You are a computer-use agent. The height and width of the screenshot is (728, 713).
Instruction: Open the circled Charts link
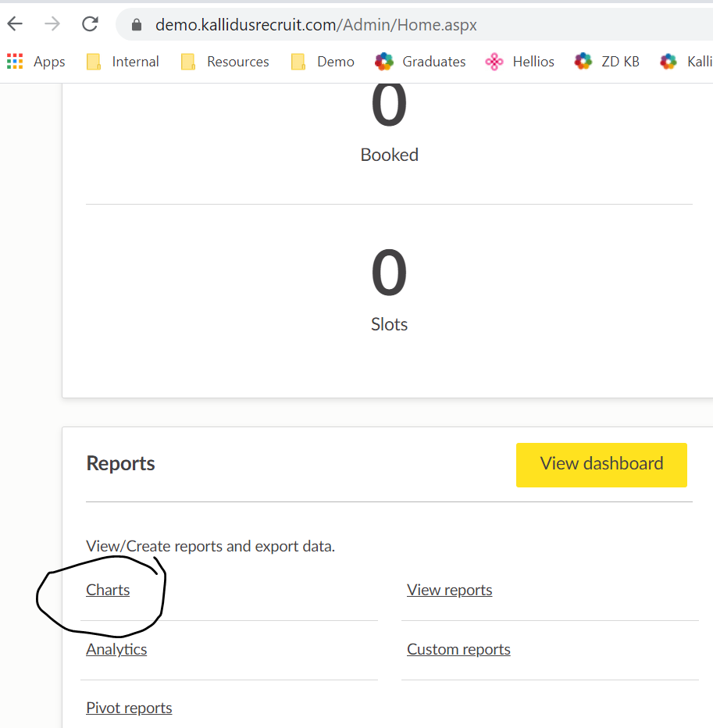pos(108,590)
